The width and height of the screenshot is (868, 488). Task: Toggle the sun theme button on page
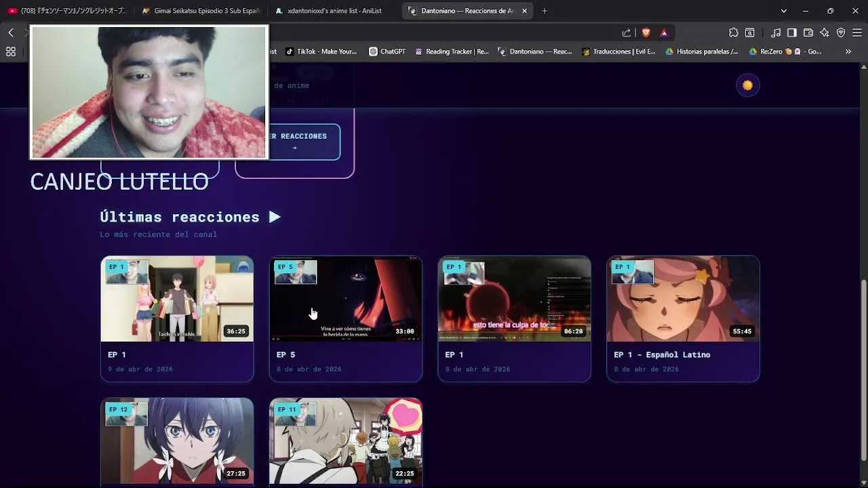(747, 85)
